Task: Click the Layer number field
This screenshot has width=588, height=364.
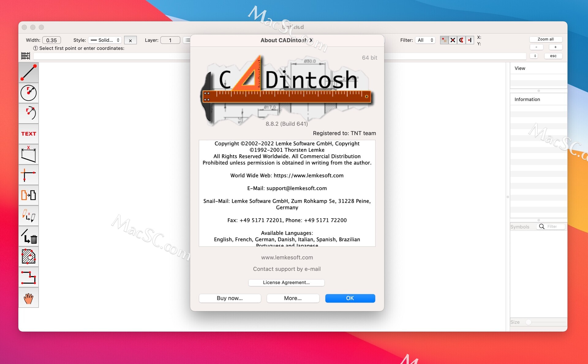Action: 170,40
